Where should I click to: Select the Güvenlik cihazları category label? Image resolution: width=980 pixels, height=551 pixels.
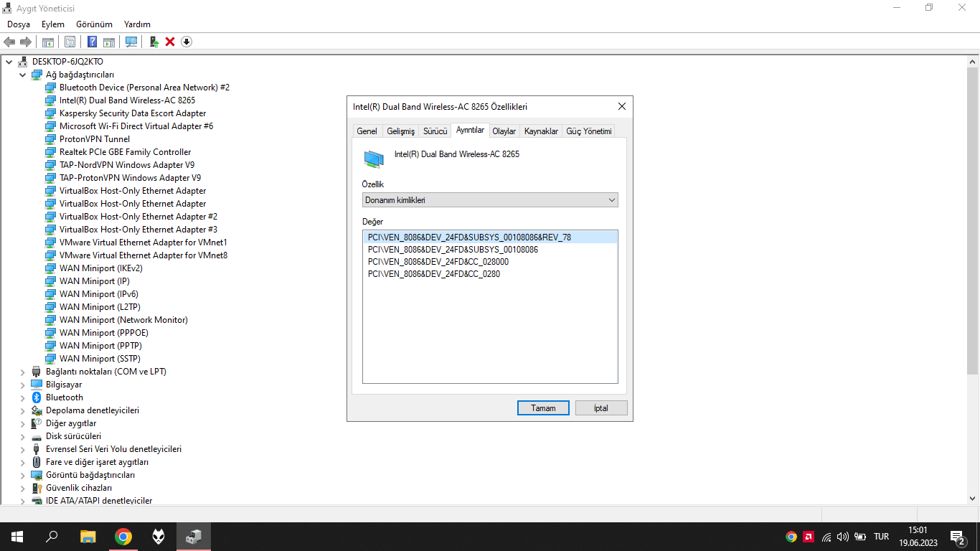coord(79,488)
